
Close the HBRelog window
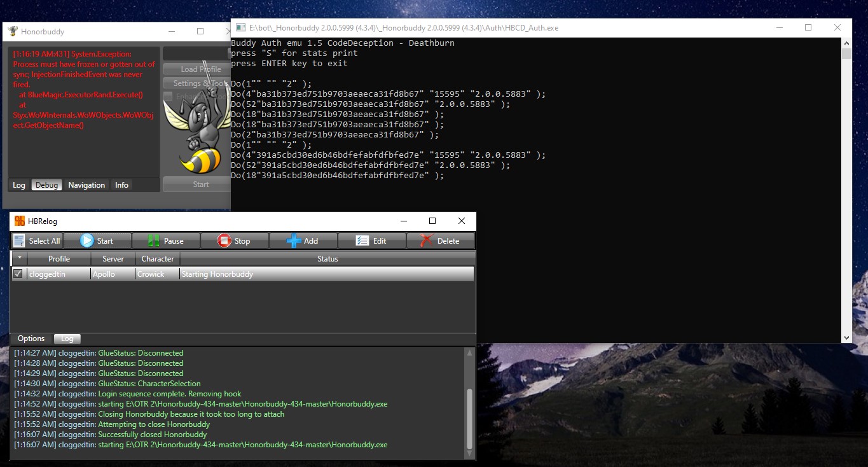(462, 221)
